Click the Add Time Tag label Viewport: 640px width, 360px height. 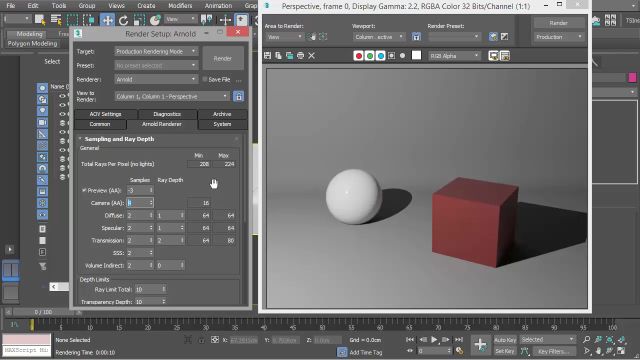(x=366, y=352)
